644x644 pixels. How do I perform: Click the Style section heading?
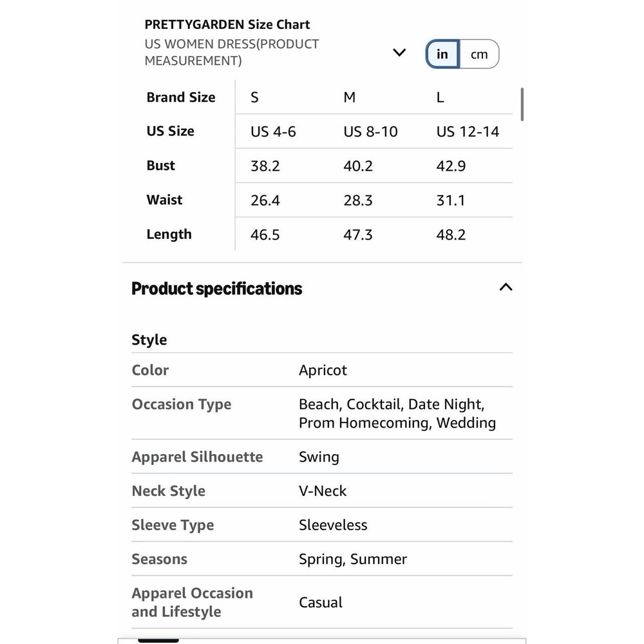point(149,339)
